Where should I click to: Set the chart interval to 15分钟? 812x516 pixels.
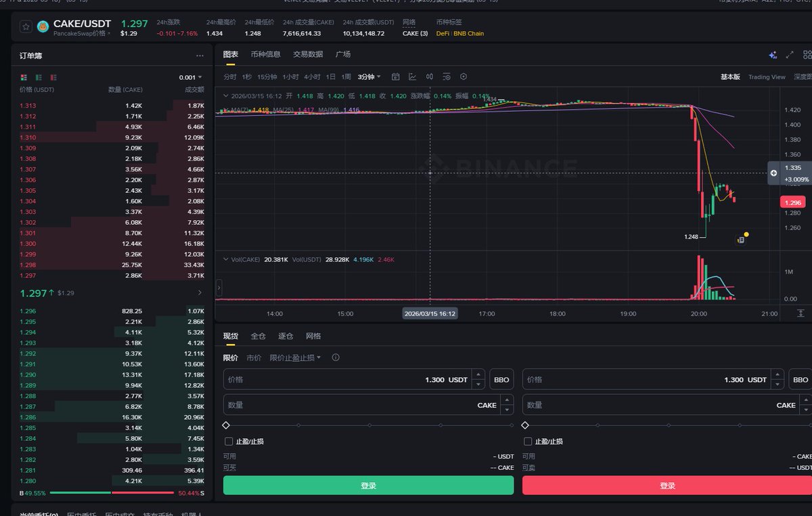tap(267, 77)
